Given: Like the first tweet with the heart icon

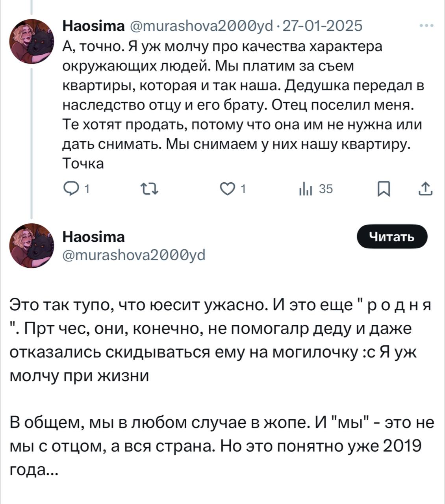Looking at the screenshot, I should click(x=228, y=190).
